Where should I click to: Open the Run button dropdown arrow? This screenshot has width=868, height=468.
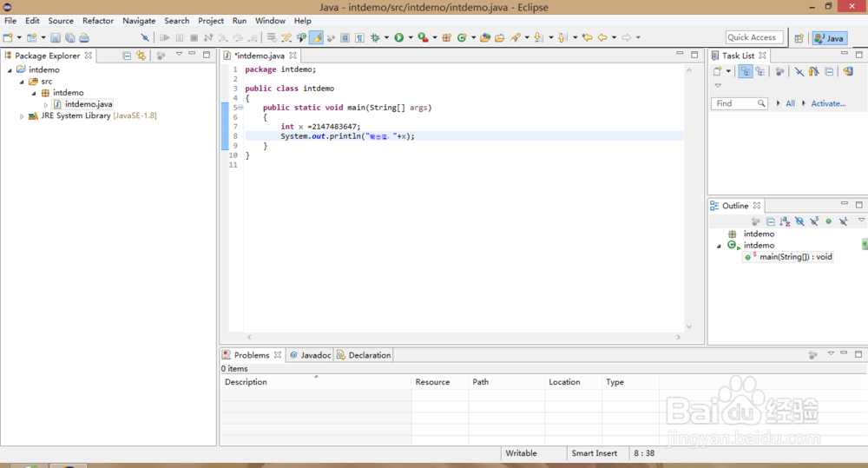(411, 37)
